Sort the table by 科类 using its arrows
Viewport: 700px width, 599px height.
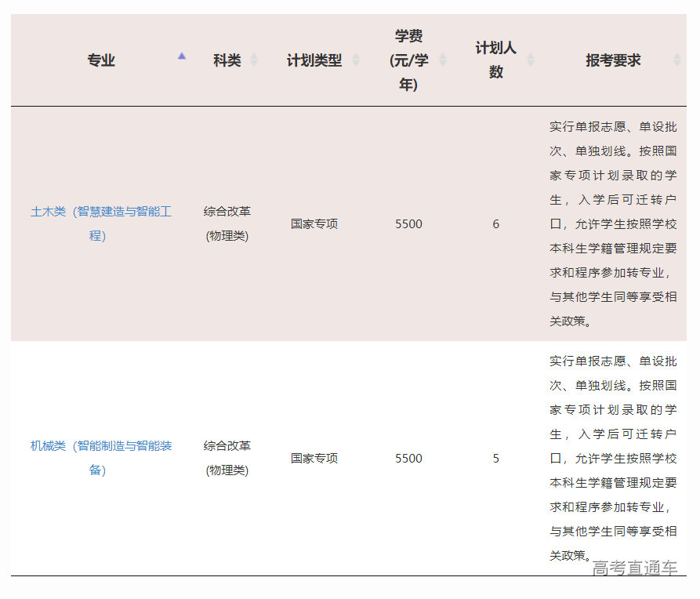(x=254, y=60)
